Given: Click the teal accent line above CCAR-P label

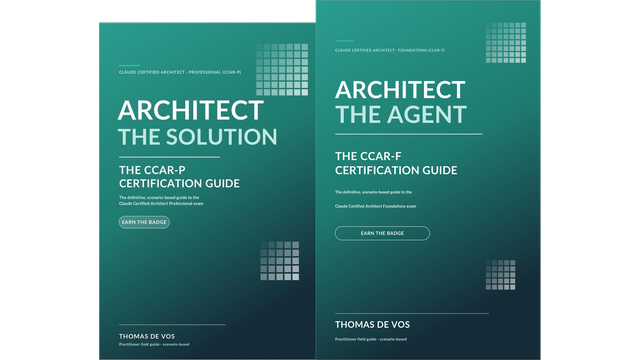Looking at the screenshot, I should point(129,65).
